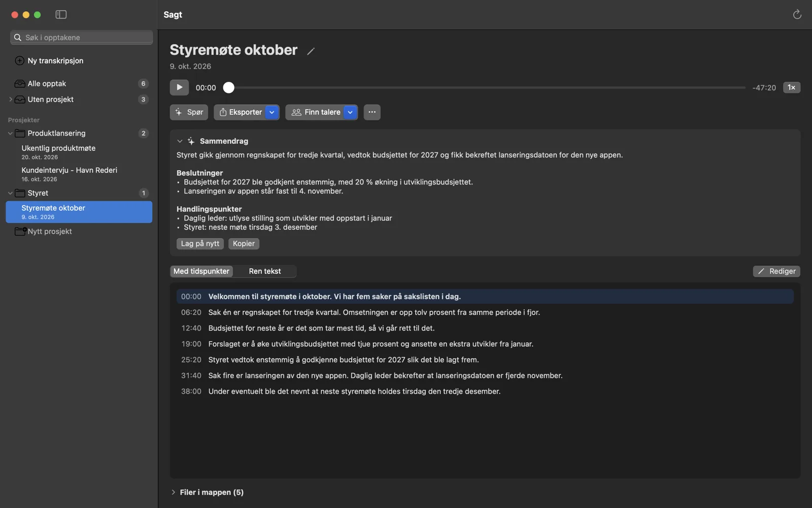Expand the Uten prosjekt chevron

point(10,100)
